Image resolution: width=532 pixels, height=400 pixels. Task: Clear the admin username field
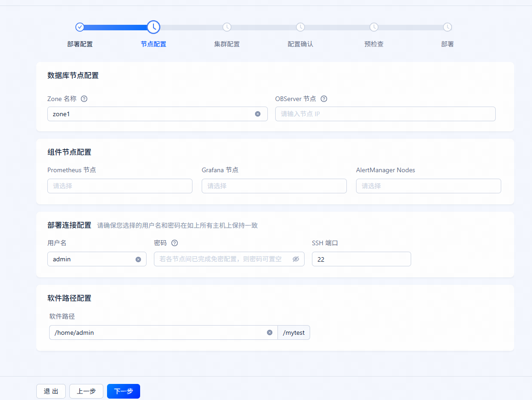tap(138, 259)
